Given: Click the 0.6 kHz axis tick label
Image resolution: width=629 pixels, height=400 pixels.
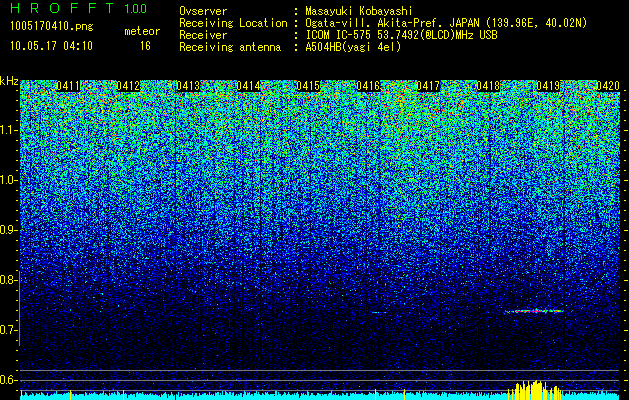Looking at the screenshot, I should coord(7,380).
